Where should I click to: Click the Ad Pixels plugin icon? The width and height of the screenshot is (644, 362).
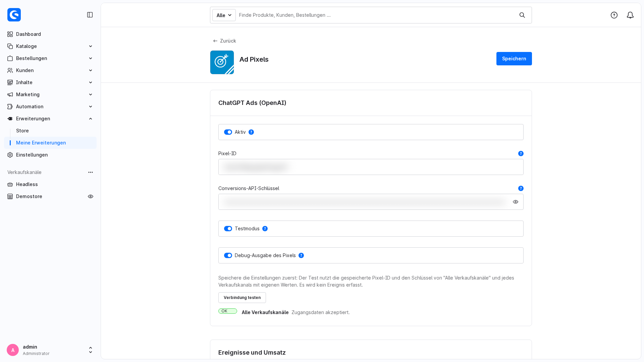[222, 62]
